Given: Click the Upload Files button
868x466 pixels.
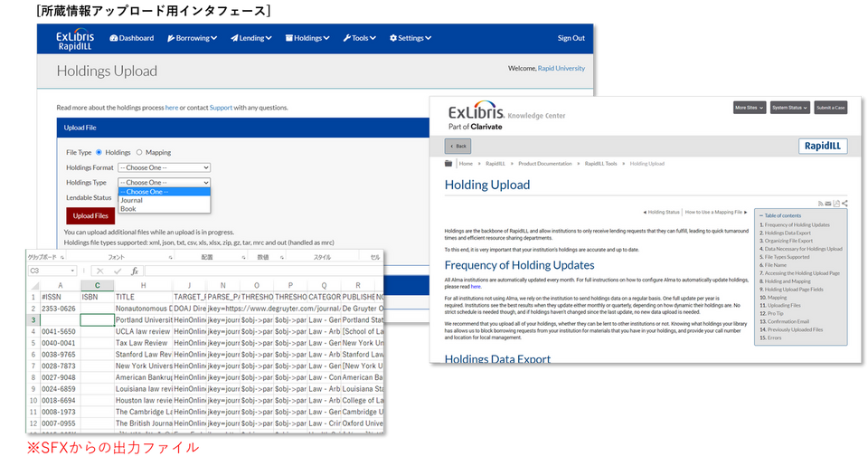Looking at the screenshot, I should (x=90, y=216).
